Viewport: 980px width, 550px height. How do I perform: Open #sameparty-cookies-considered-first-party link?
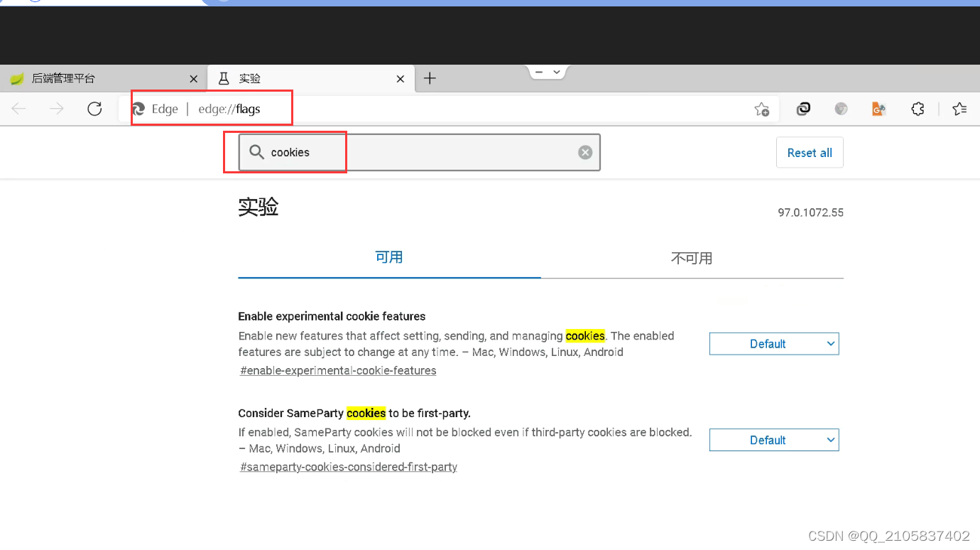[x=349, y=467]
